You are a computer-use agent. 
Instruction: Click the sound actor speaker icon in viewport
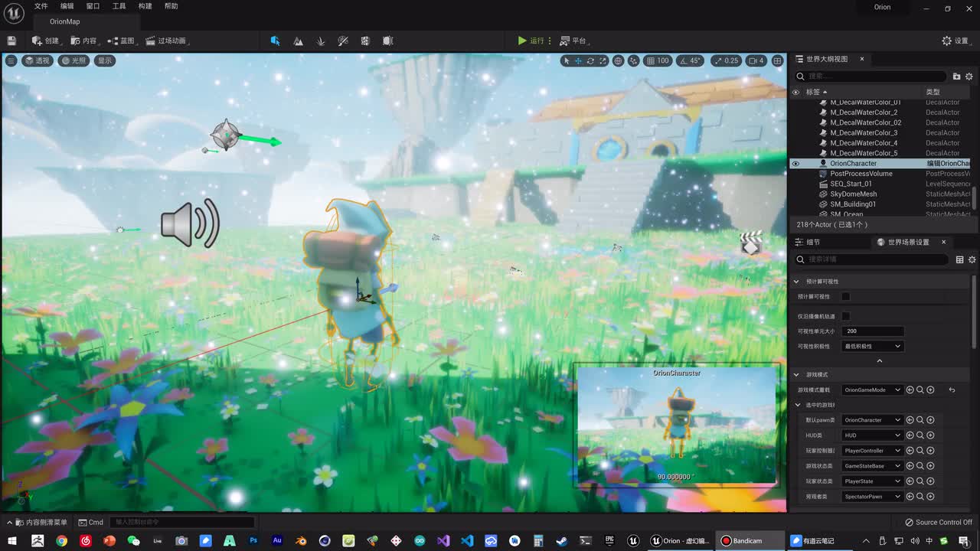(x=190, y=223)
